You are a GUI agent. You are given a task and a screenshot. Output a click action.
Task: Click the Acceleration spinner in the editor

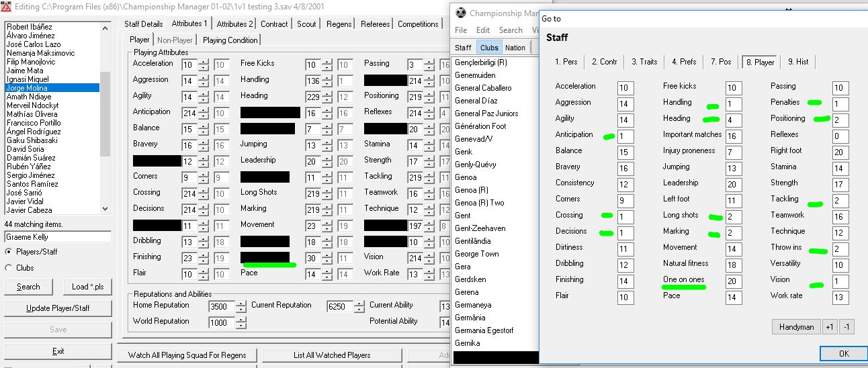[204, 65]
